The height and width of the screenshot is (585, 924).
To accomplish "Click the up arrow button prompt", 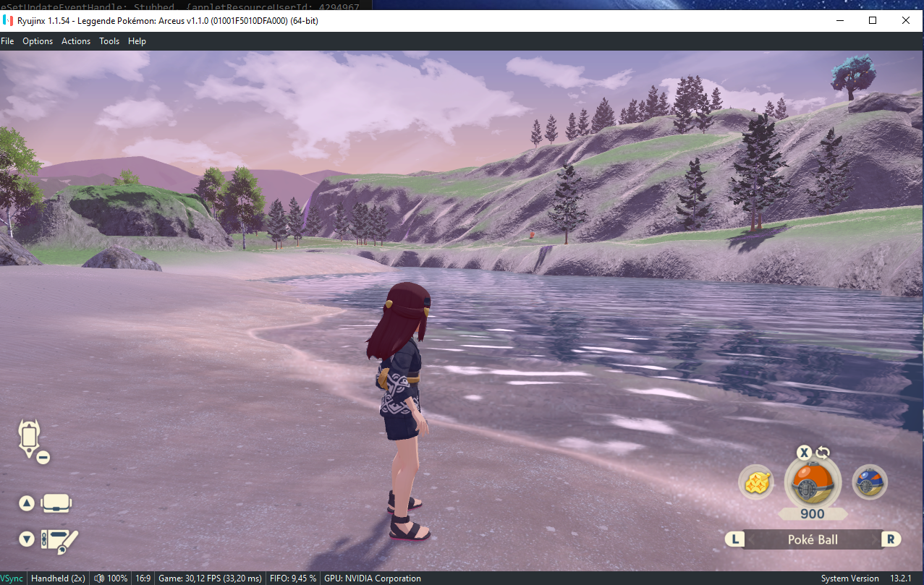I will click(27, 503).
